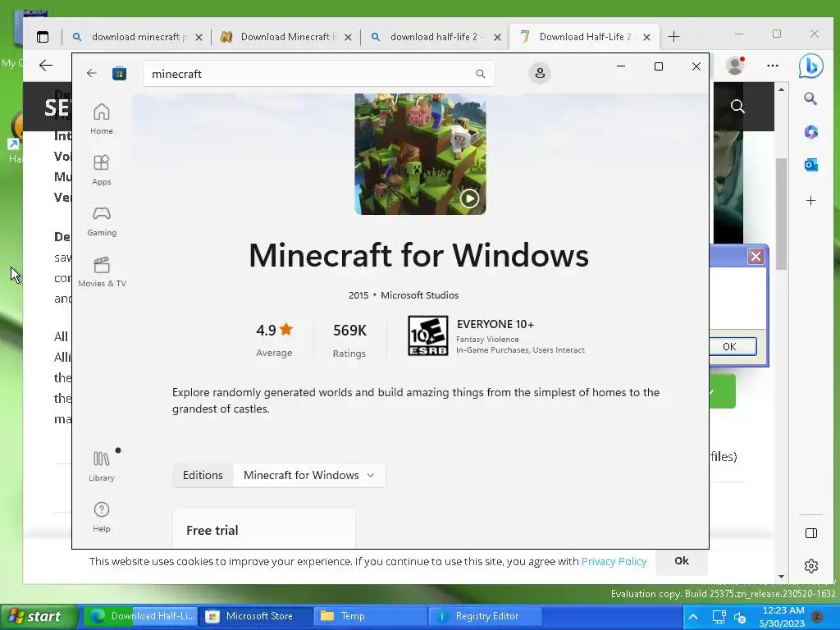840x630 pixels.
Task: Open Movies & TV in Store sidebar
Action: pyautogui.click(x=102, y=272)
